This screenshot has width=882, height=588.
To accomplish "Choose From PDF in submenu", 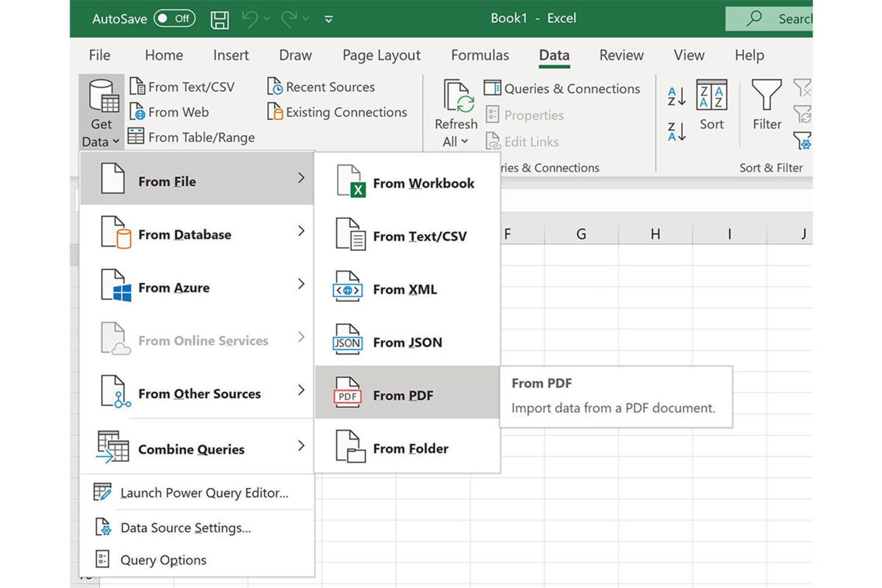I will pyautogui.click(x=407, y=393).
